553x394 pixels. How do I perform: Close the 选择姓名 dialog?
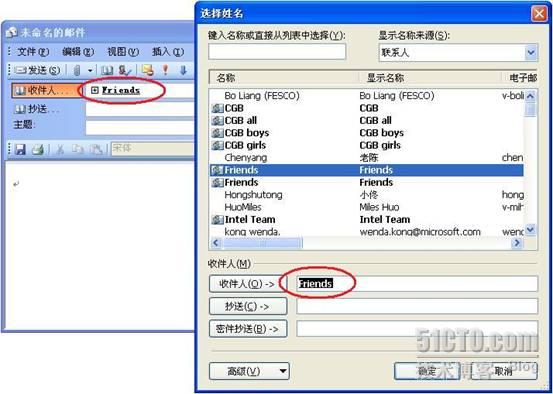click(539, 14)
